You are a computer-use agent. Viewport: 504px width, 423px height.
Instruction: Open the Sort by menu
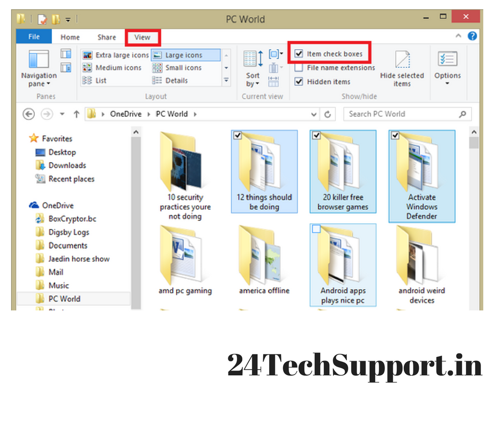click(x=253, y=69)
